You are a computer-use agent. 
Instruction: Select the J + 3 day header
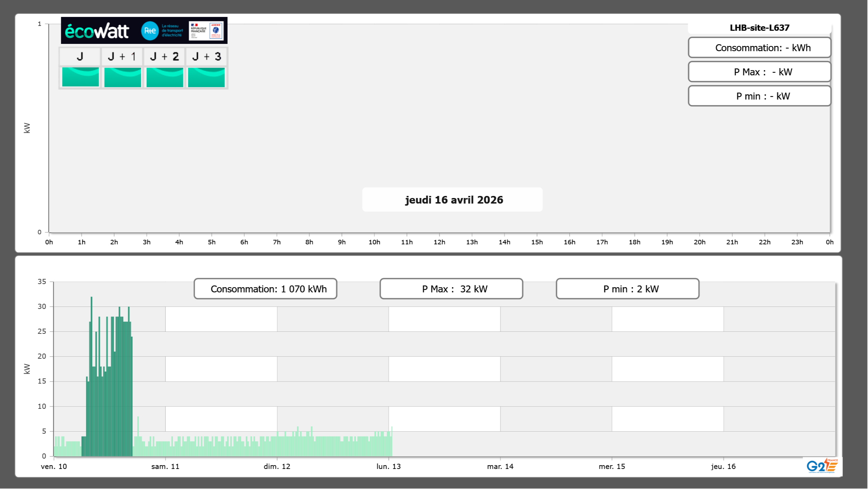click(206, 57)
